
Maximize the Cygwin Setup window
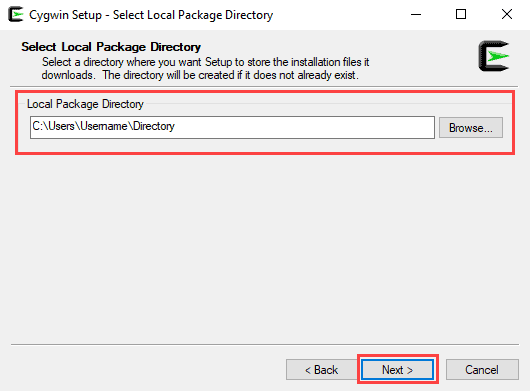(461, 15)
